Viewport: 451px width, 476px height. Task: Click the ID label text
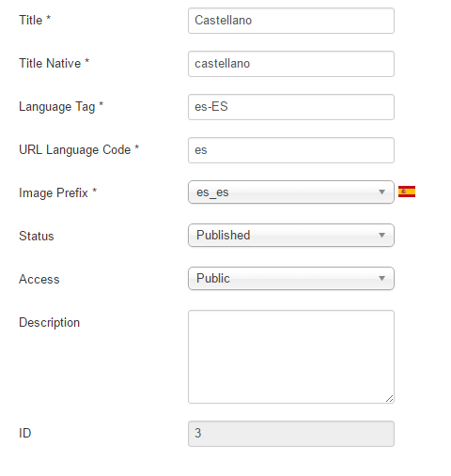point(25,433)
